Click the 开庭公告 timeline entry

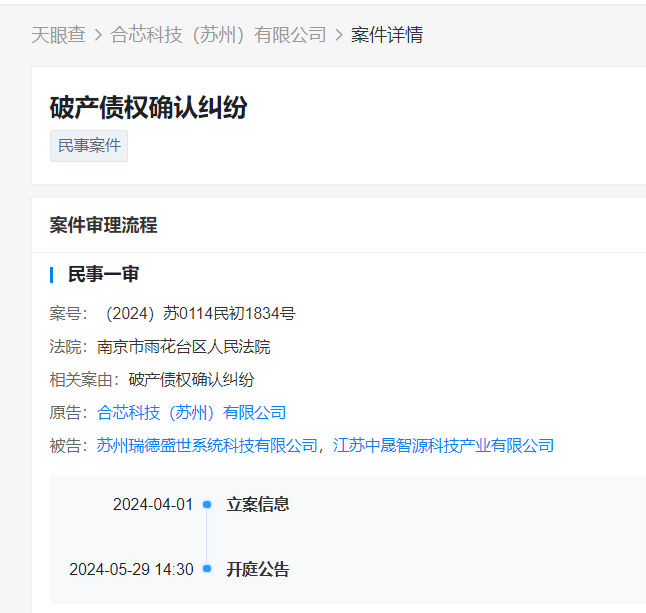tap(258, 569)
